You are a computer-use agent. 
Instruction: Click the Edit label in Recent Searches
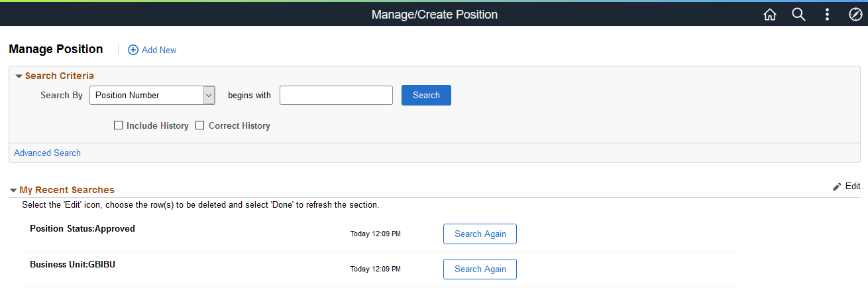[x=853, y=186]
